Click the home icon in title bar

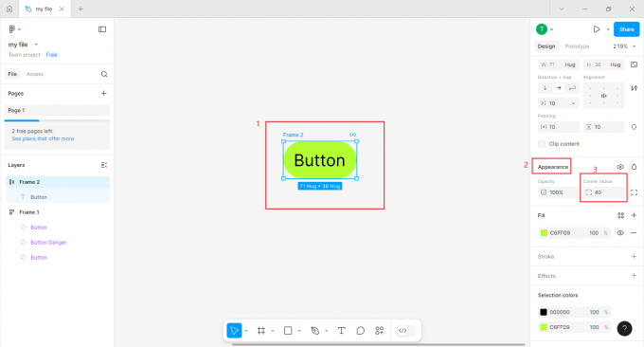tap(9, 9)
